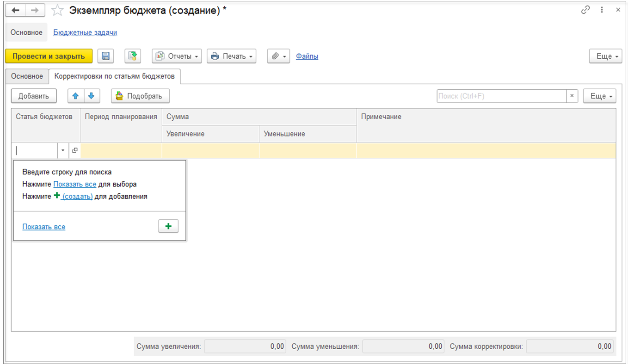Expand the Печать dropdown menu
Screen dimensions: 628x364
tap(231, 56)
